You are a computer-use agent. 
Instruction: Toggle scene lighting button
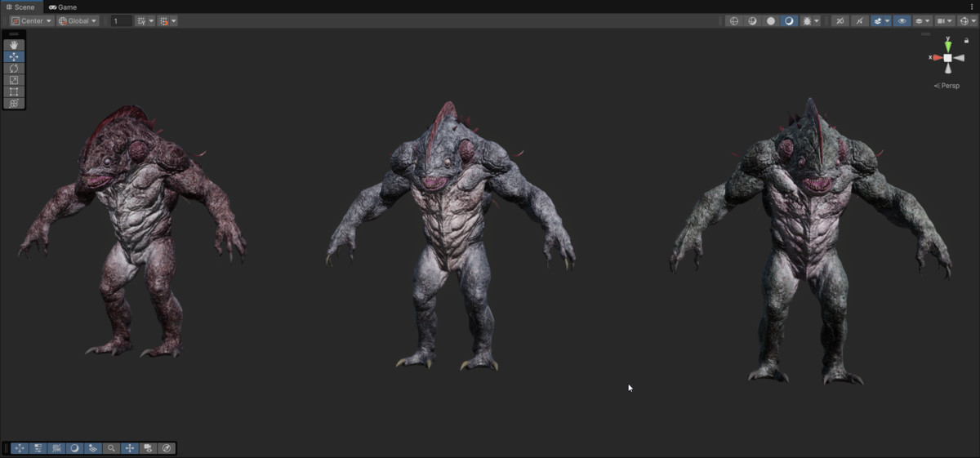[x=859, y=20]
